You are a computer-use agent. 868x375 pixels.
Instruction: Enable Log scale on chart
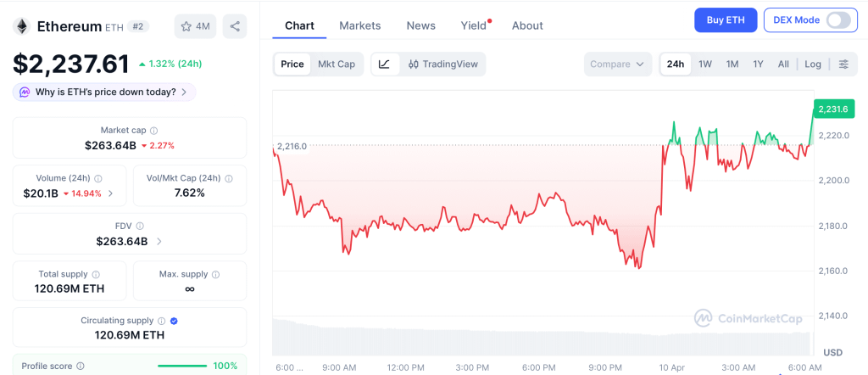[813, 64]
